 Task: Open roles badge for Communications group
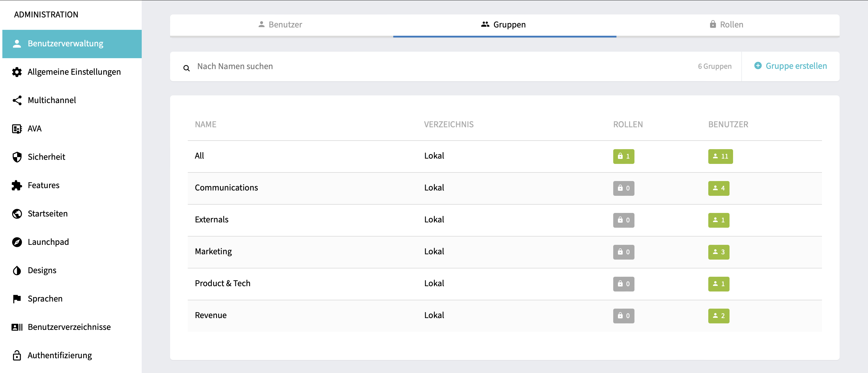click(624, 188)
